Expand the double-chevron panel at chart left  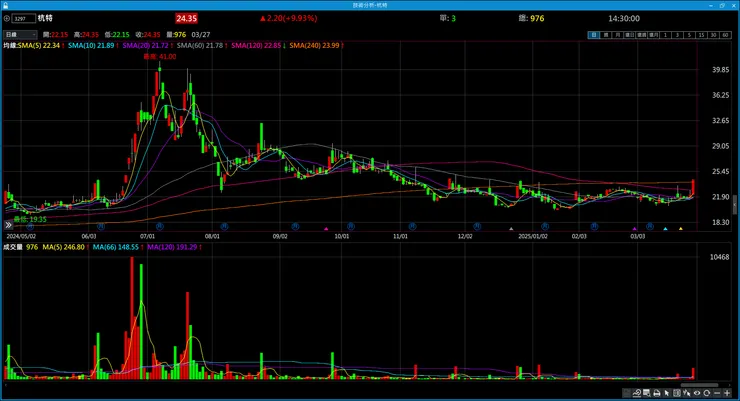pos(8,225)
